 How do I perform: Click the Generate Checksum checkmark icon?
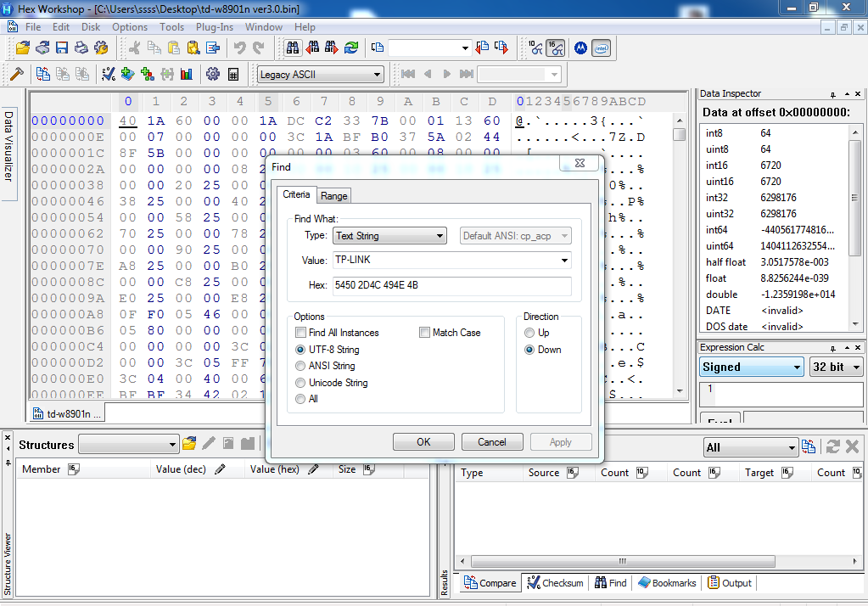(108, 74)
